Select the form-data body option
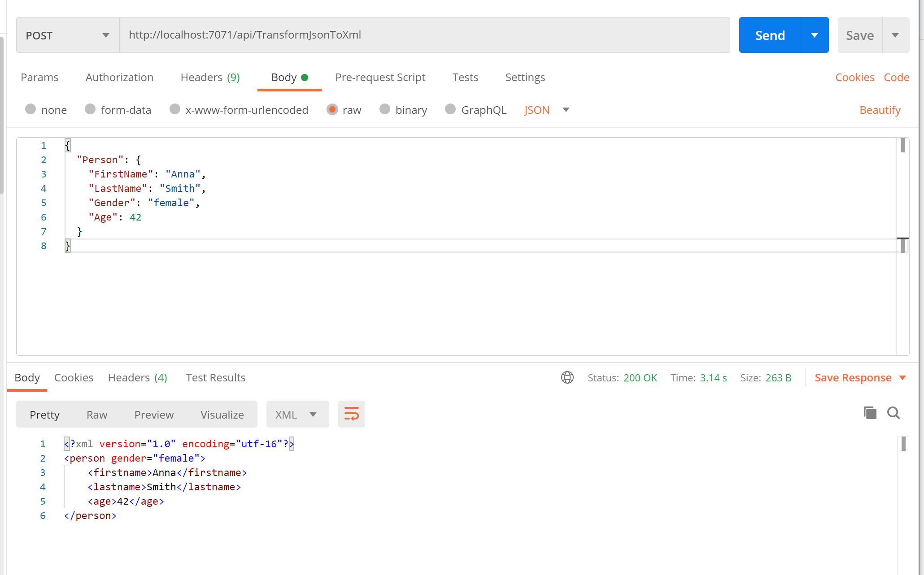This screenshot has height=575, width=924. [90, 109]
